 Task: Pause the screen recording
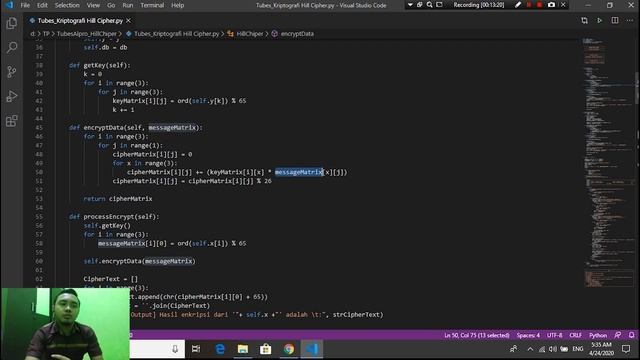click(529, 5)
